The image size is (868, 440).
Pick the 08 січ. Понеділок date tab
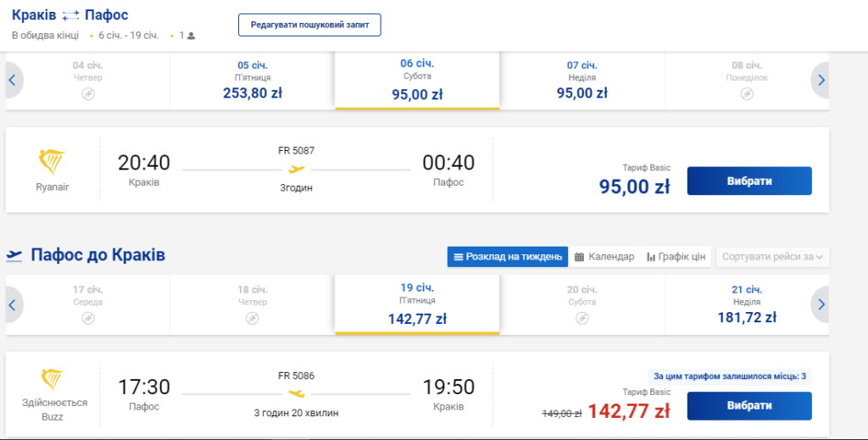747,81
